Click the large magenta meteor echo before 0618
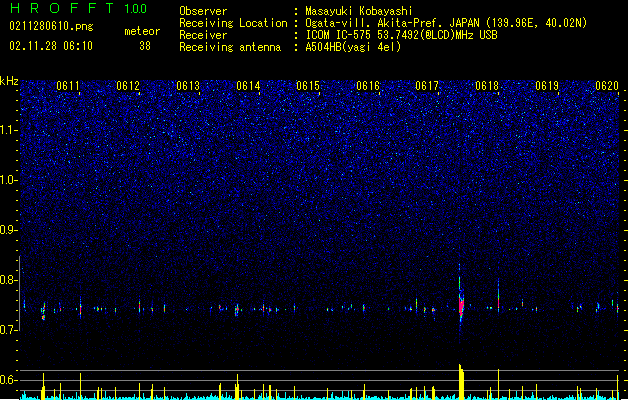629x400 pixels. point(461,306)
